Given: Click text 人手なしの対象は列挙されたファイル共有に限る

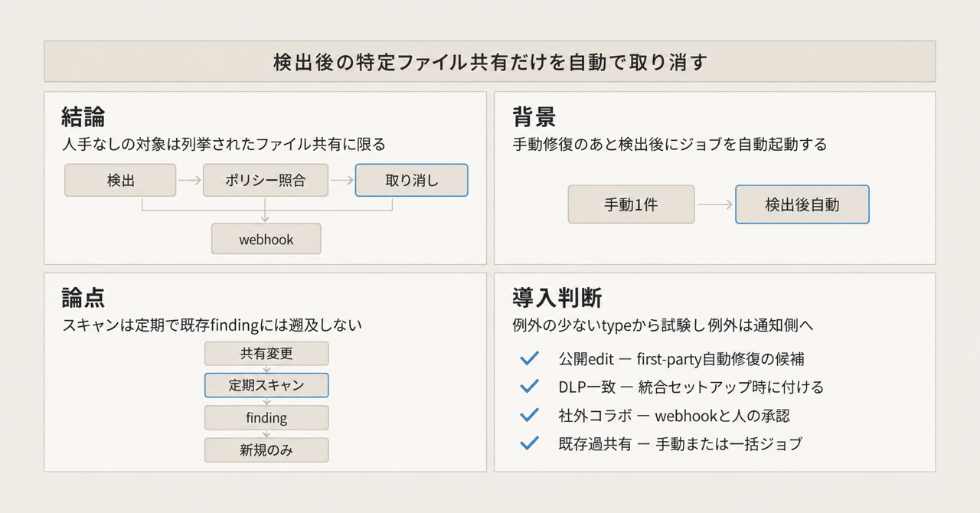Looking at the screenshot, I should [224, 144].
